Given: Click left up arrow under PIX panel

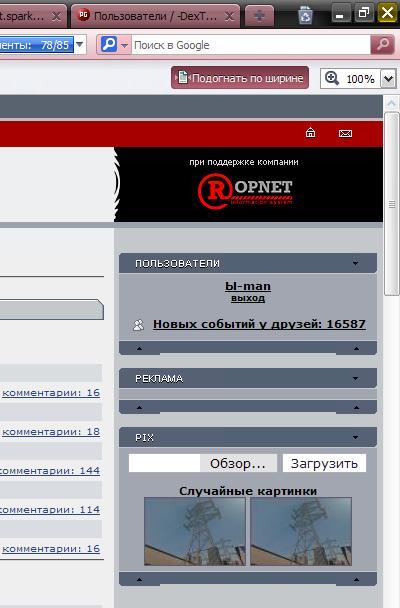Looking at the screenshot, I should (140, 580).
